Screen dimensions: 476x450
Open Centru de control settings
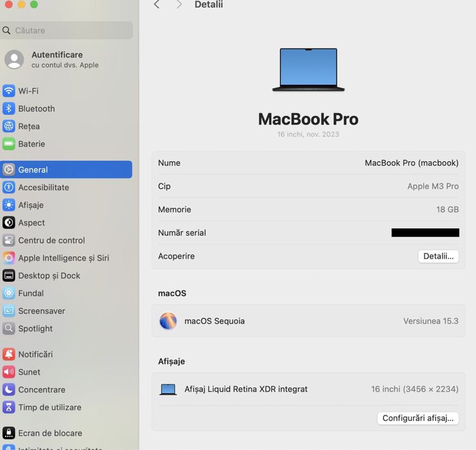tap(66, 240)
